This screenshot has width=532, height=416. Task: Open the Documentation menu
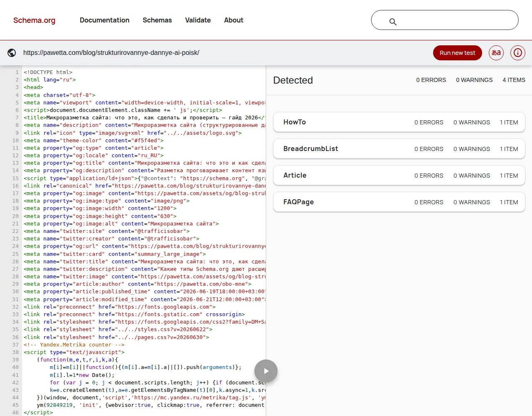pyautogui.click(x=104, y=20)
